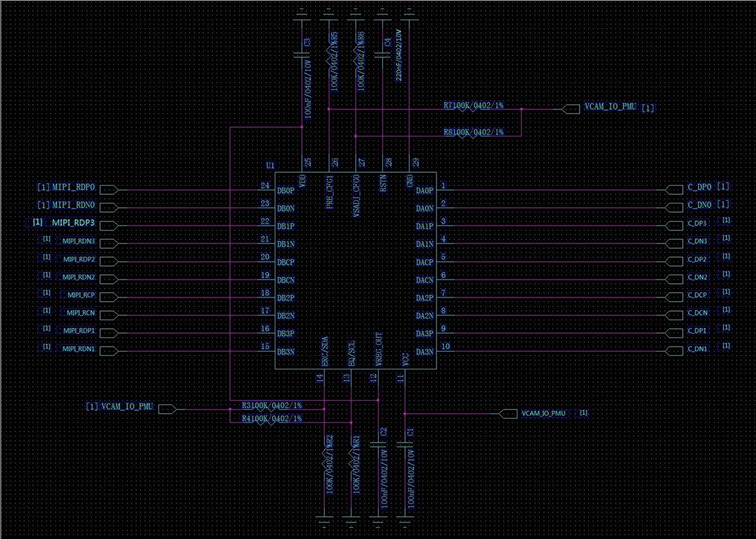
Task: Click resistor R3 100K/0402/1% label
Action: pos(272,406)
